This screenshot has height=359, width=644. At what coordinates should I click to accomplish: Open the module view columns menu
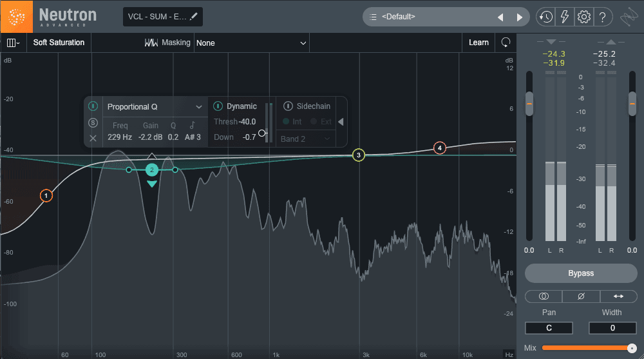click(13, 43)
